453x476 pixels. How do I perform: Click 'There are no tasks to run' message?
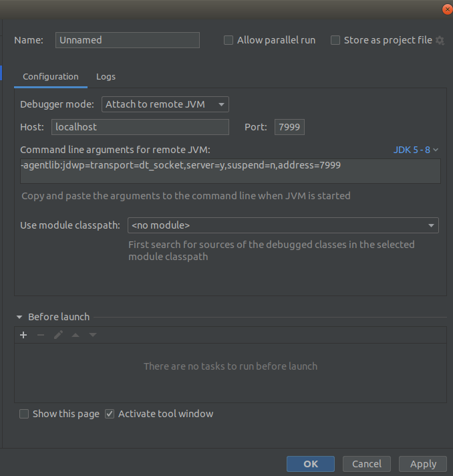coord(231,366)
